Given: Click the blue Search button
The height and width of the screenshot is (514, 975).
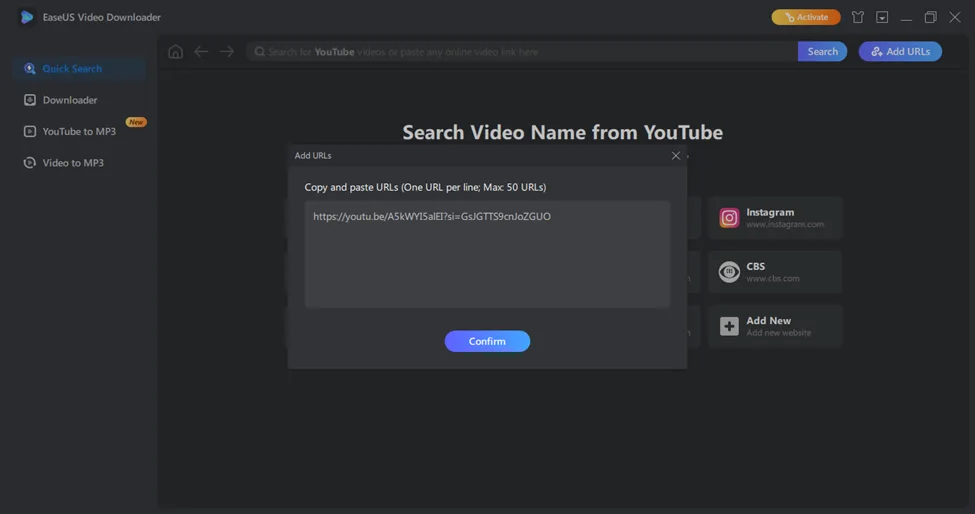Looking at the screenshot, I should point(822,52).
